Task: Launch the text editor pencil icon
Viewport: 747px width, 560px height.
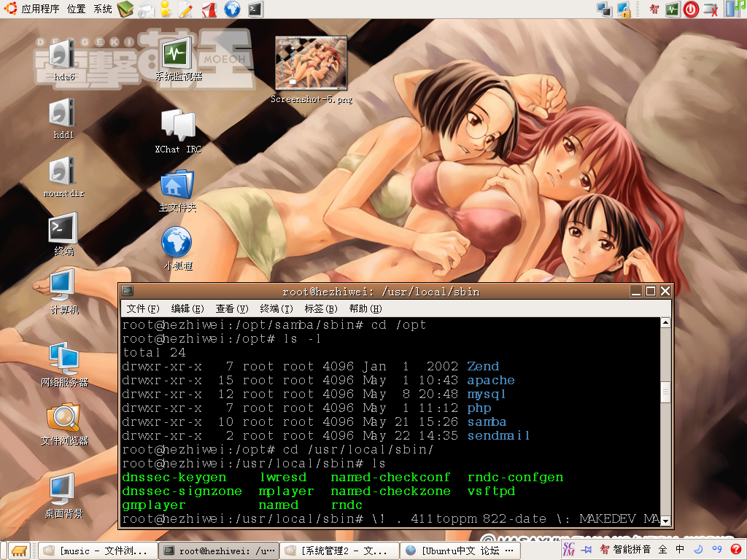Action: pos(185,9)
